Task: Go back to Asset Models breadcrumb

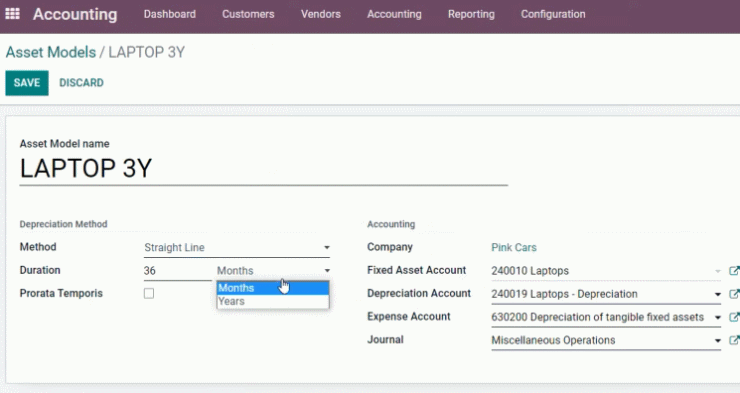Action: 50,52
